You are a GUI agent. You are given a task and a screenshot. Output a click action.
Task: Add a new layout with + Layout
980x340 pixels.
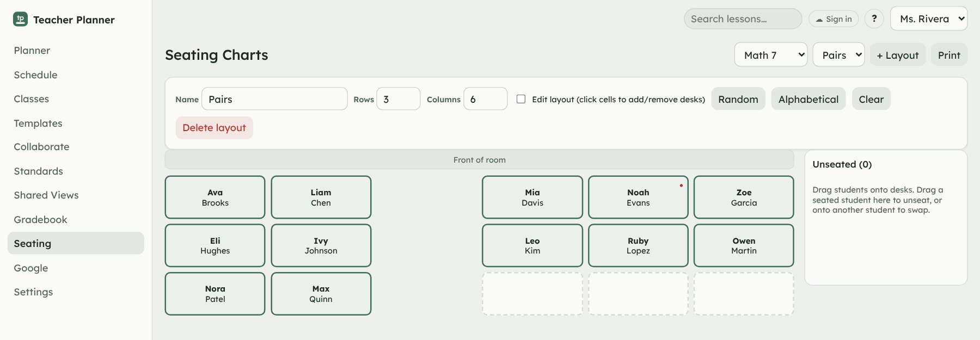[x=897, y=55]
